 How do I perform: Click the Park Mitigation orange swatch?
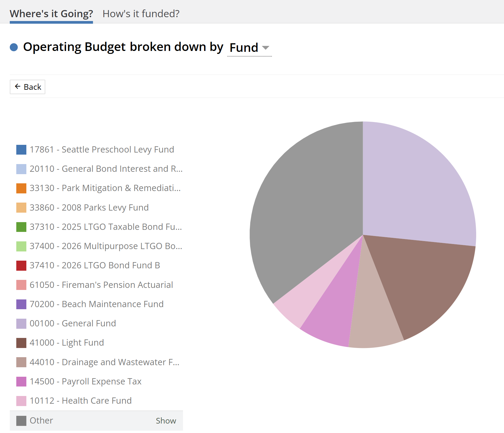[x=21, y=188]
